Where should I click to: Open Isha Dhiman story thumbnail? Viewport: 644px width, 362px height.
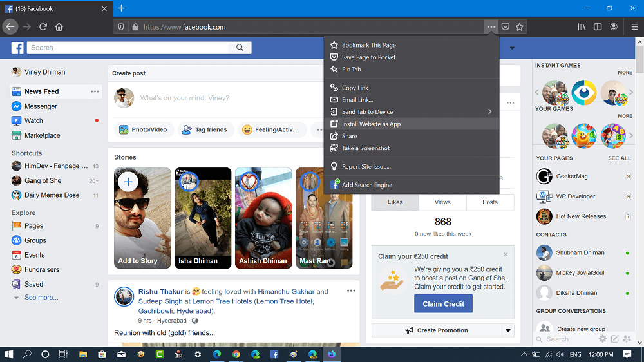click(x=203, y=218)
